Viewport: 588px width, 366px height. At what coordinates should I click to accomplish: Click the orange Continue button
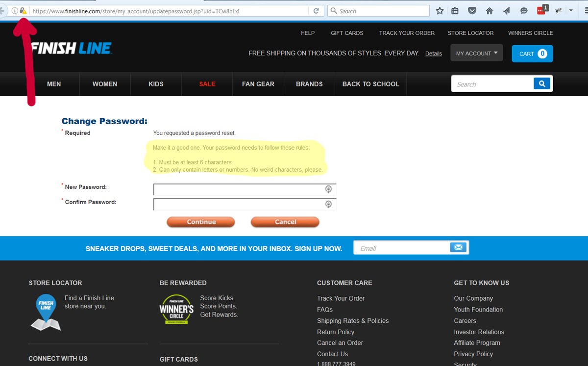(201, 222)
